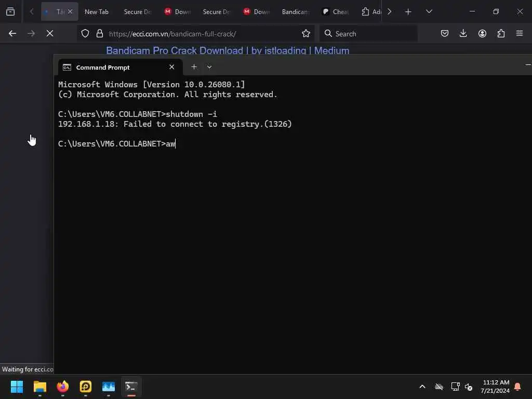
Task: Click the 'Failed to connect to registry' message
Action: click(x=175, y=124)
